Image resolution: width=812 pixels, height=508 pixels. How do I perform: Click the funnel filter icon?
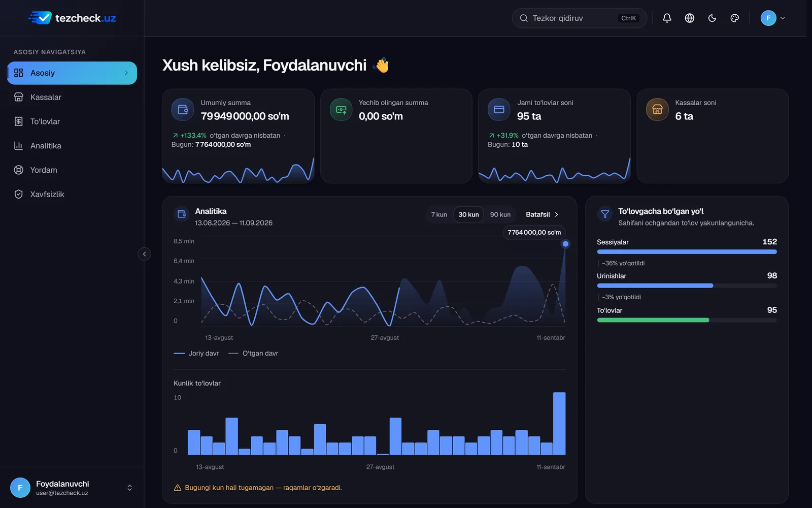[x=605, y=214]
